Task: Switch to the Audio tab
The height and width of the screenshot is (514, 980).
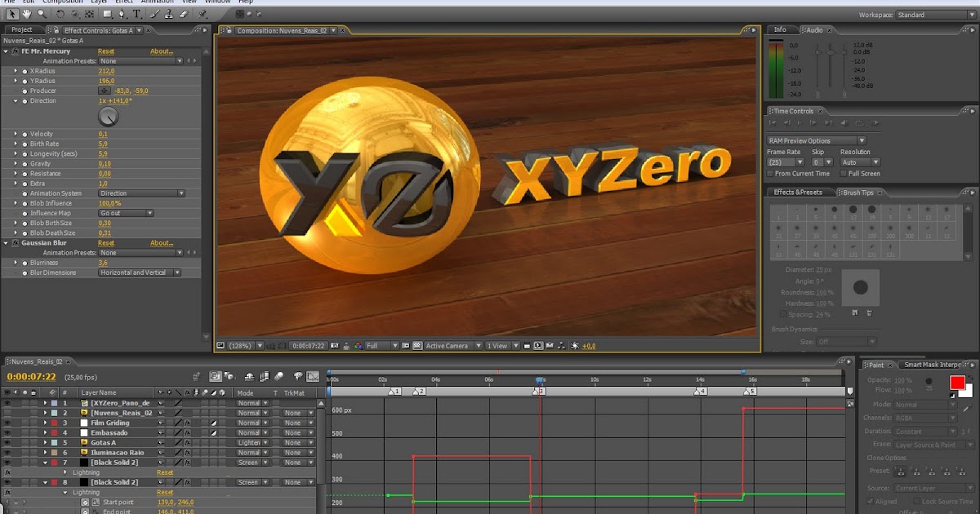Action: point(815,29)
